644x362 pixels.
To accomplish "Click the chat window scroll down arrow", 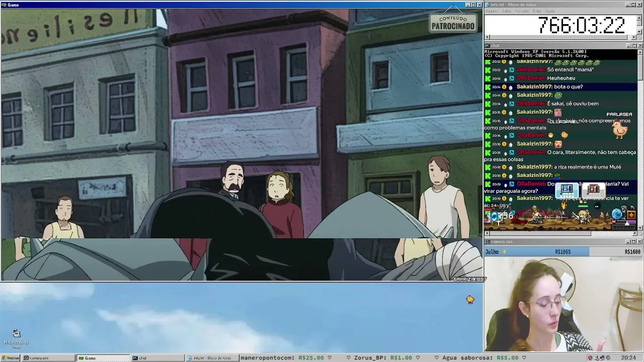I will [640, 228].
